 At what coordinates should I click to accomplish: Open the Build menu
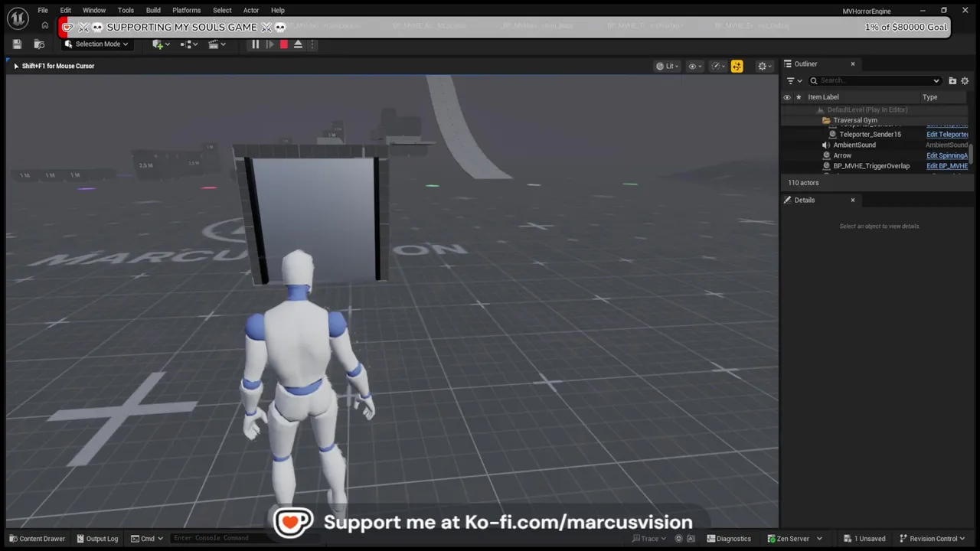pyautogui.click(x=153, y=11)
